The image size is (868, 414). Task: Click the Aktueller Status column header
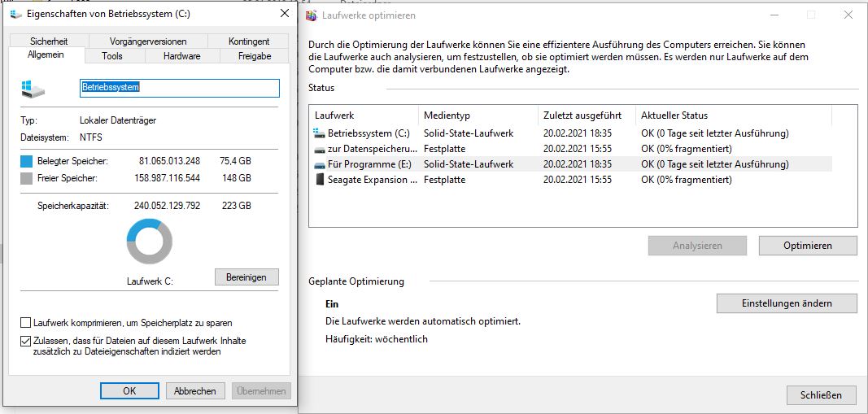click(733, 115)
